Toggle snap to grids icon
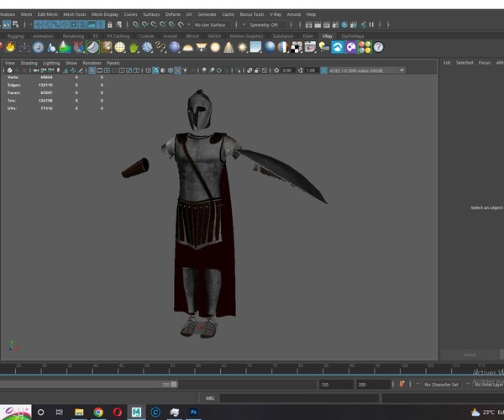 point(136,24)
